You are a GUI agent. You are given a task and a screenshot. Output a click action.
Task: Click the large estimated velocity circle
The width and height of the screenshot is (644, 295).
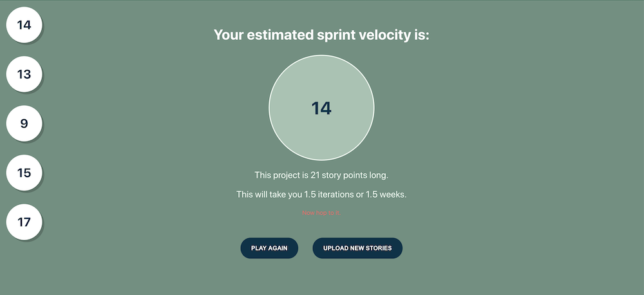pos(321,108)
